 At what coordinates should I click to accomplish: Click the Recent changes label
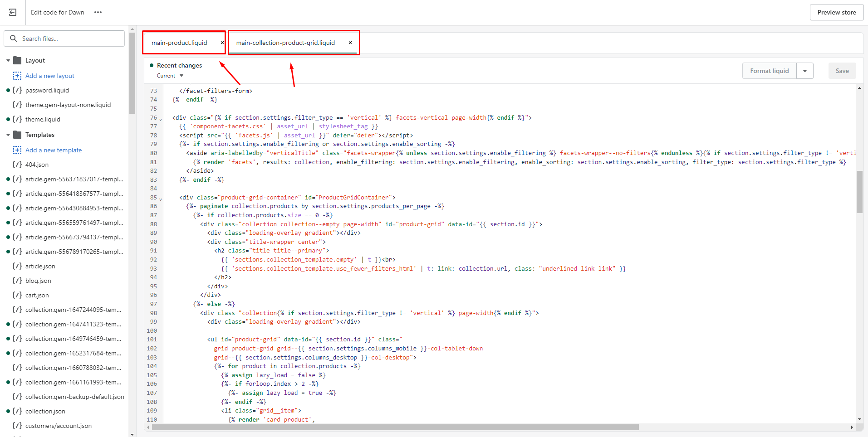coord(179,65)
